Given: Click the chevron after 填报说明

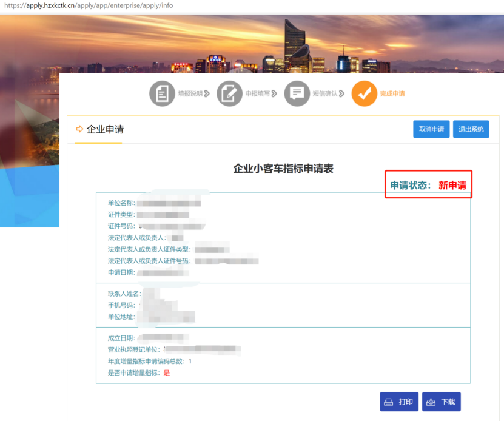Looking at the screenshot, I should tap(207, 93).
